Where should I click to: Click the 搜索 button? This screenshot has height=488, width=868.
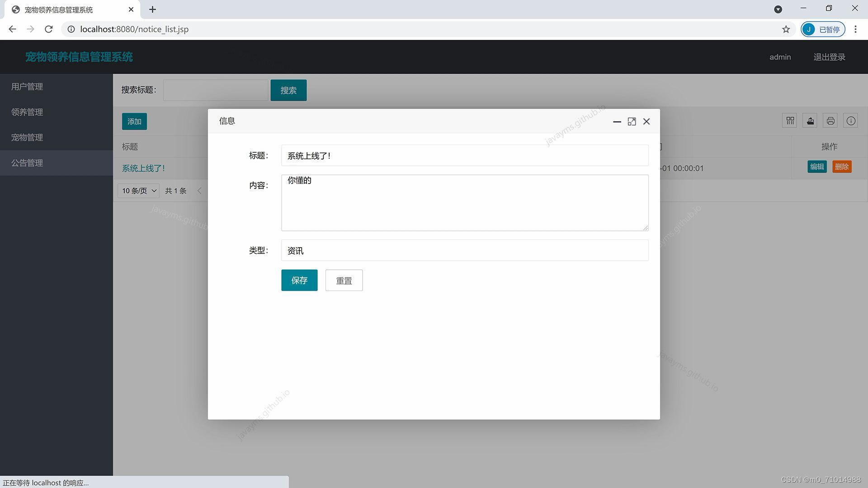pyautogui.click(x=288, y=90)
